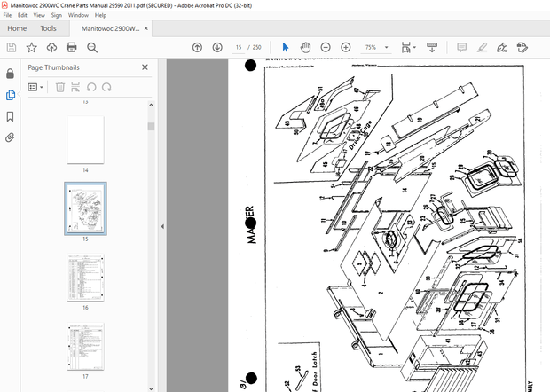This screenshot has height=392, width=550.
Task: Open security lock panel in sidebar
Action: (10, 74)
